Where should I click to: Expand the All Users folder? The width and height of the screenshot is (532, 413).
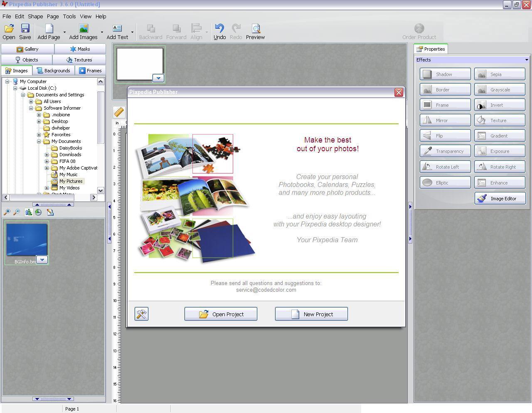31,101
